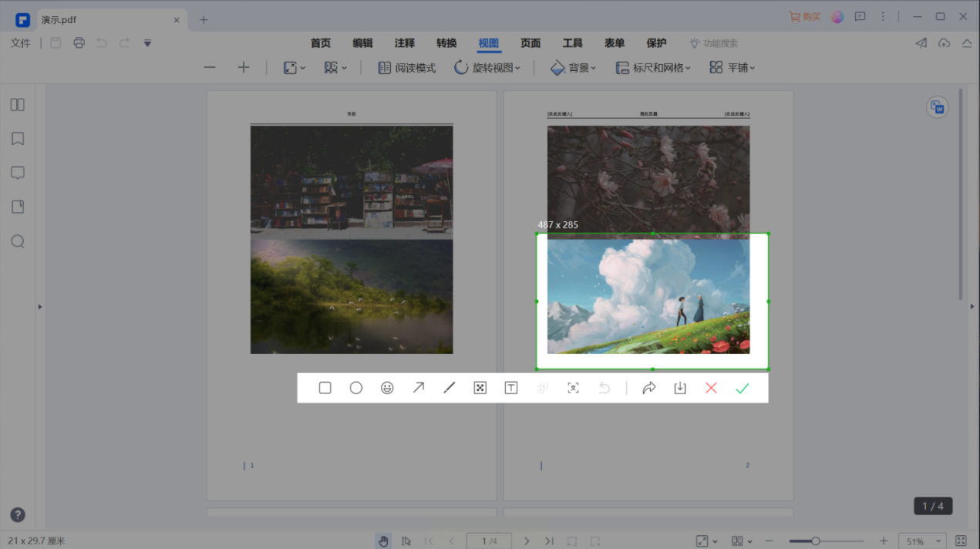The height and width of the screenshot is (549, 980).
Task: Confirm the screenshot with green checkmark
Action: tap(742, 388)
